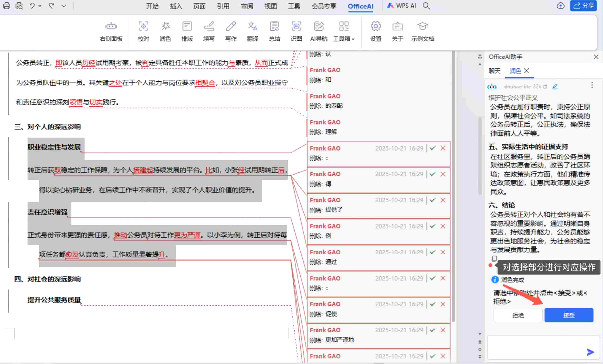Select the 润色 polishing tool in ribbon

coord(165,31)
